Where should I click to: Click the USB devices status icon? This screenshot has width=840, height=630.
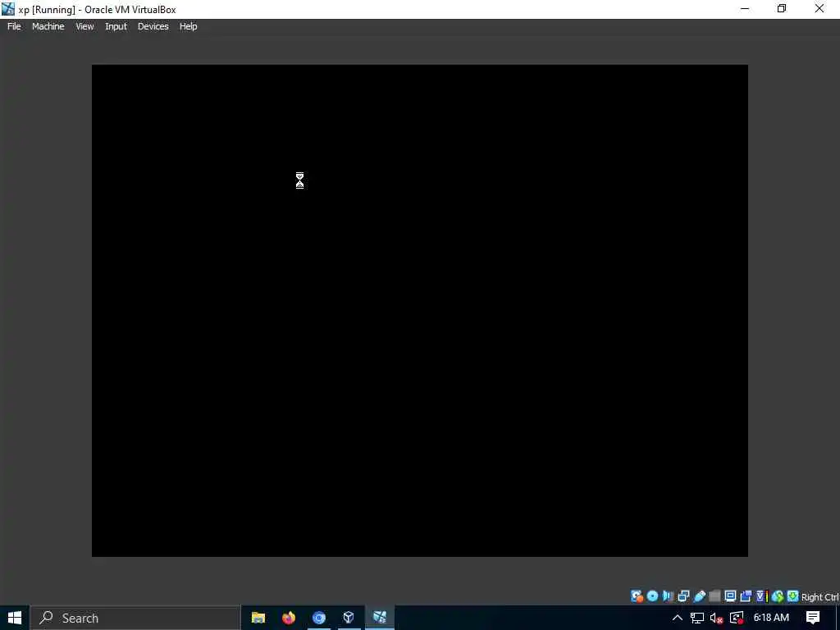(x=699, y=596)
